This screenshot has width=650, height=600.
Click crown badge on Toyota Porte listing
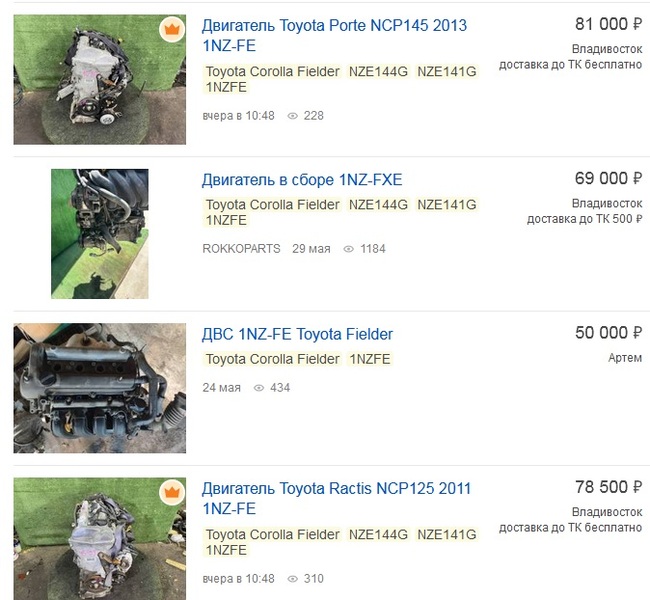[x=172, y=29]
